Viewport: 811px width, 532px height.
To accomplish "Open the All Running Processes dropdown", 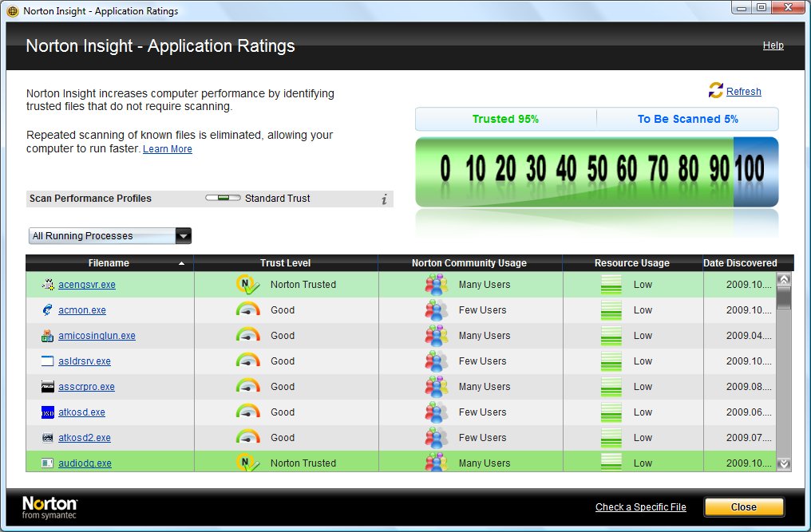I will coord(109,236).
